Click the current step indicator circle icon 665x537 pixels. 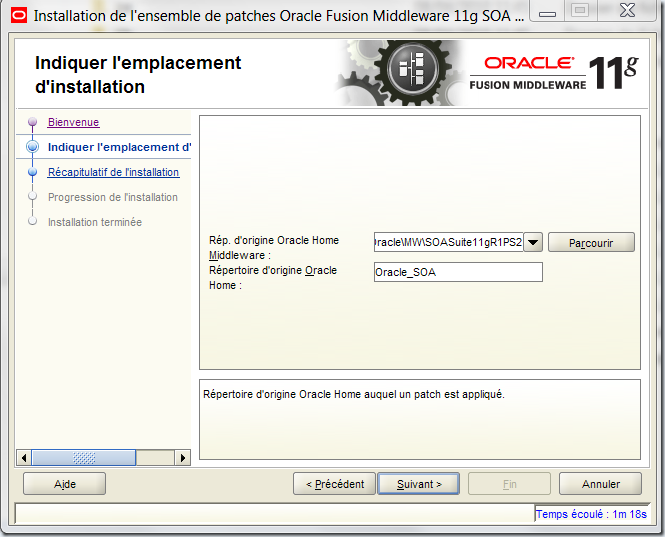[33, 147]
